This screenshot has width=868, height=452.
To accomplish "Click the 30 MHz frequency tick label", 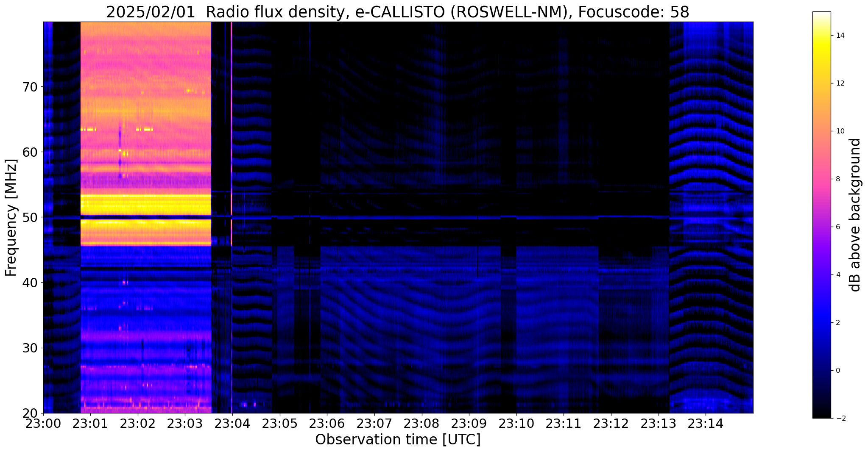I will (x=31, y=348).
